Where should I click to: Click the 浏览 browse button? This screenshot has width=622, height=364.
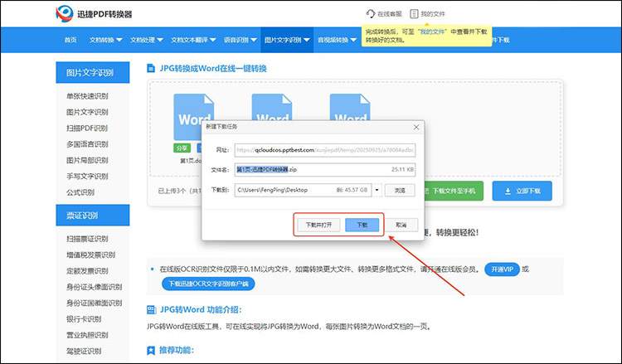[400, 191]
